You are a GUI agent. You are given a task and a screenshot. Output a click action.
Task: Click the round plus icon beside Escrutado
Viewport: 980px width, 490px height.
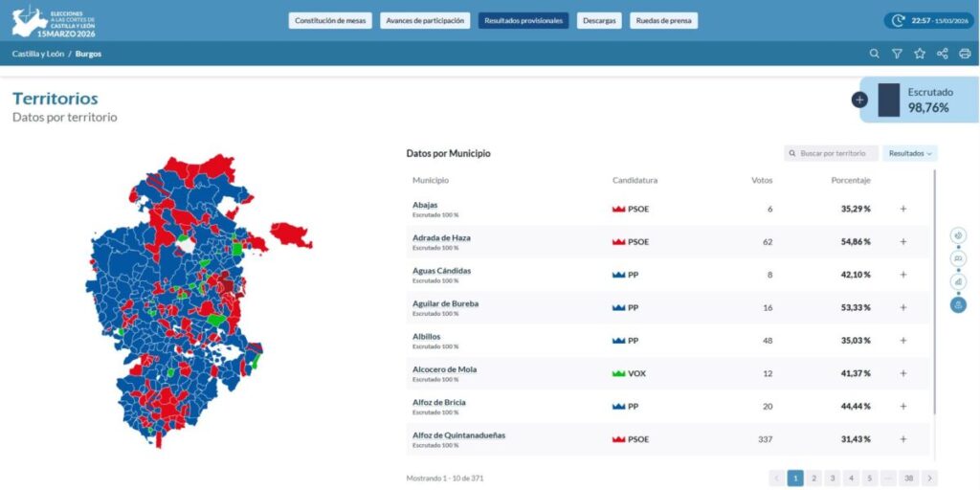point(859,100)
